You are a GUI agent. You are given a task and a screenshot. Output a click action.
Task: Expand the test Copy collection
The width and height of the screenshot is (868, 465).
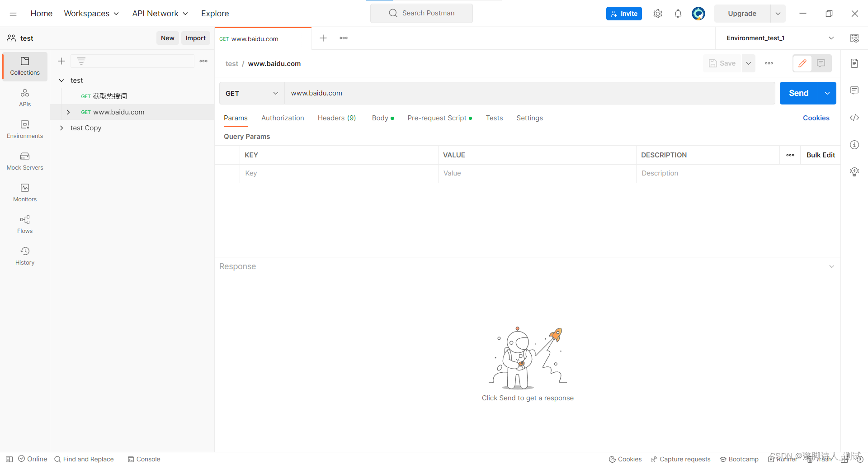pos(61,128)
